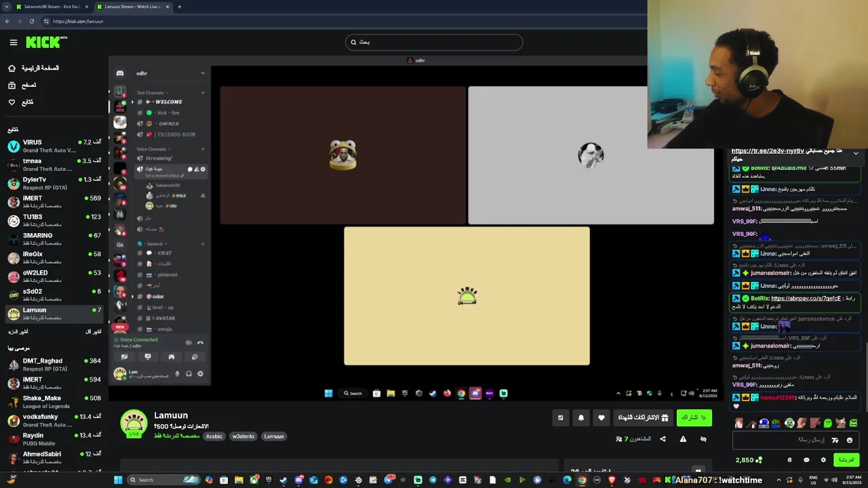Image resolution: width=868 pixels, height=488 pixels.
Task: Toggle Discord screen share button
Action: point(148,357)
